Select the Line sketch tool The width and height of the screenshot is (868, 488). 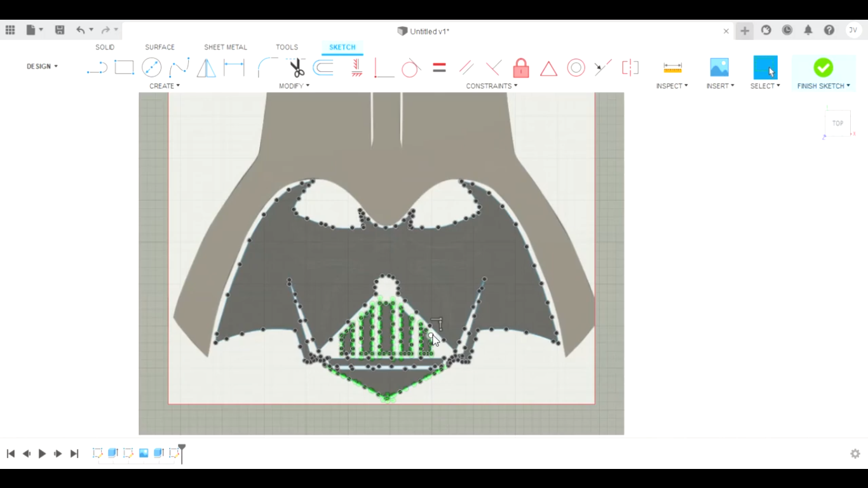coord(97,67)
